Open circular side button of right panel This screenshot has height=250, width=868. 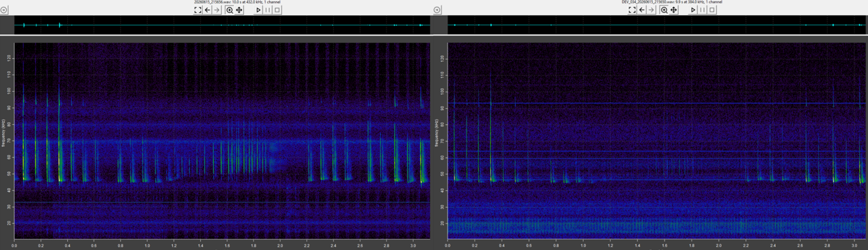click(x=437, y=10)
